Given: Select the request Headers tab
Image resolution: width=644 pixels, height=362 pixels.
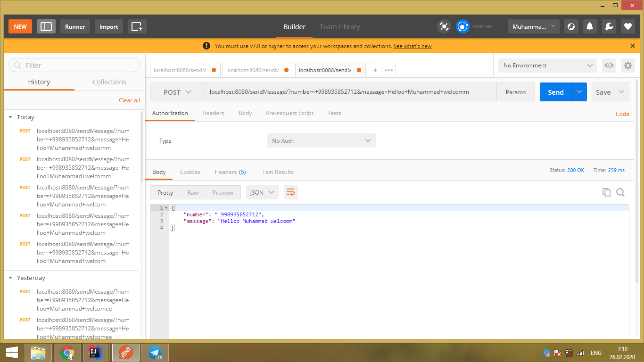Looking at the screenshot, I should [213, 113].
